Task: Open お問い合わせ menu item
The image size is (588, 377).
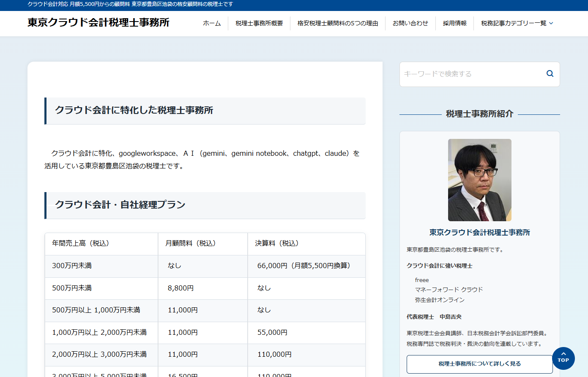Action: (x=410, y=23)
